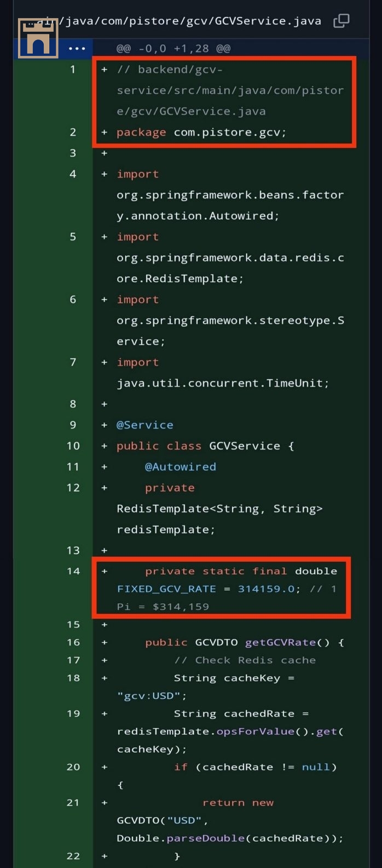Expand hidden lines with the ellipsis button
382x868 pixels.
click(x=77, y=48)
